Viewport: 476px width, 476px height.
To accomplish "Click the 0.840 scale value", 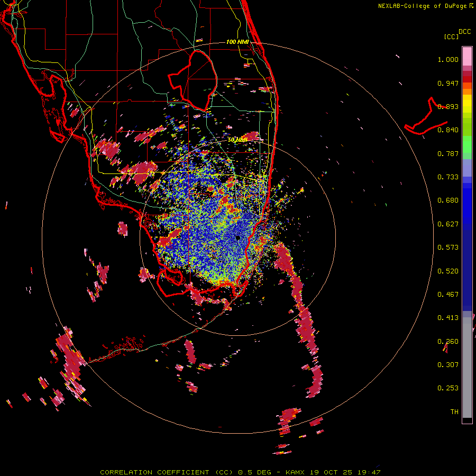I will point(448,130).
